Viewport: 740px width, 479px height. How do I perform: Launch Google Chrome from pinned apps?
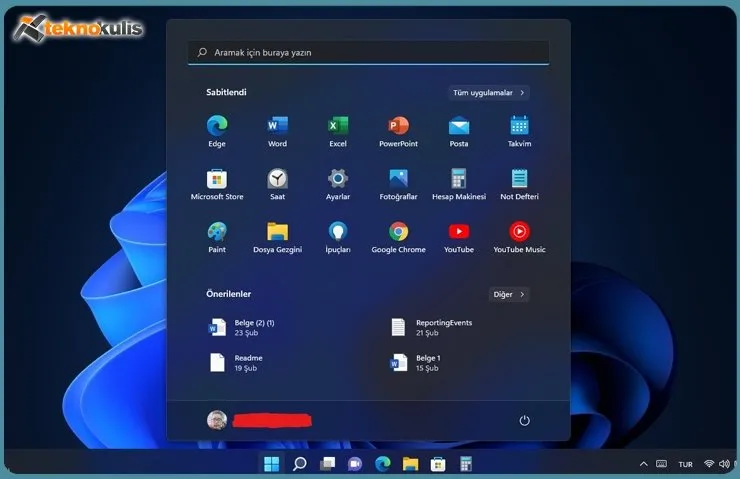tap(398, 237)
